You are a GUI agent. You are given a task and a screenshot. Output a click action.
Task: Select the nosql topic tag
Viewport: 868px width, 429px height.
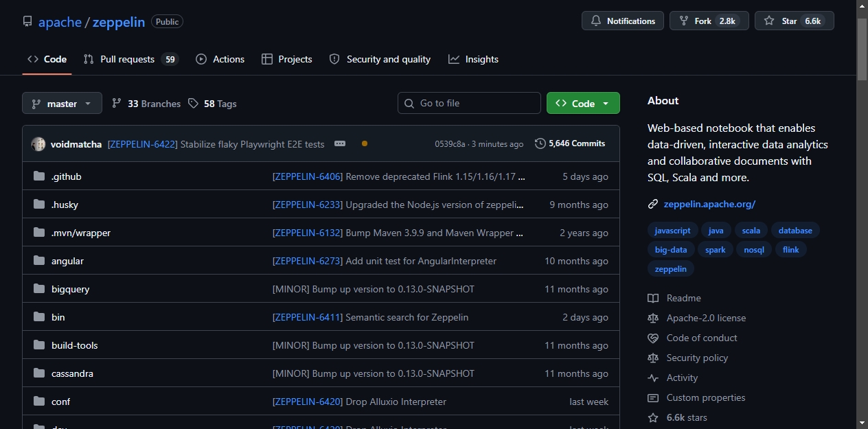(754, 250)
